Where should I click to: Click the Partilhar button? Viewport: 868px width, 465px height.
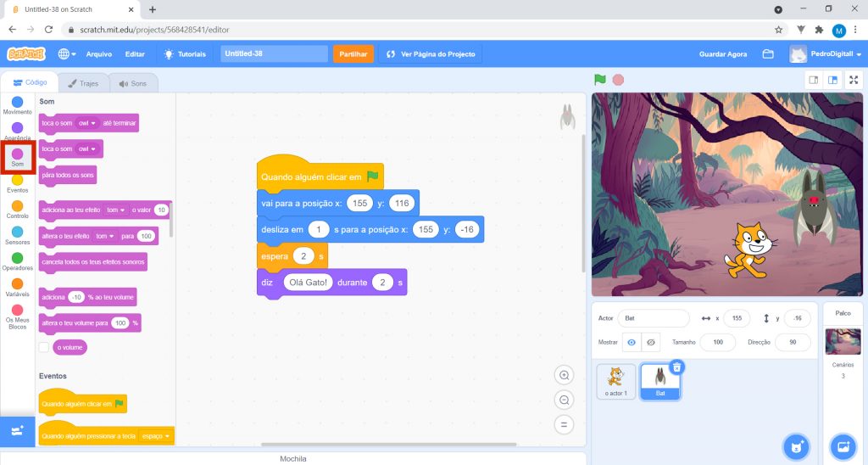[353, 53]
